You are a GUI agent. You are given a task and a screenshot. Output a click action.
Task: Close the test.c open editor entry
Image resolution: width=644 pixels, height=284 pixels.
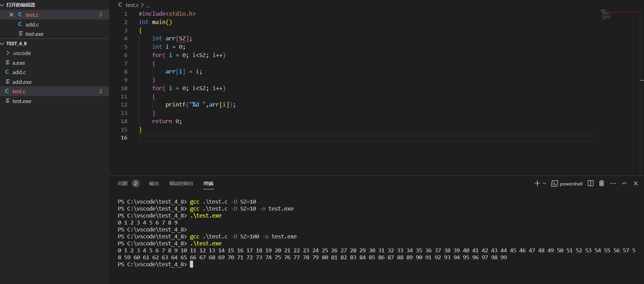coord(11,15)
